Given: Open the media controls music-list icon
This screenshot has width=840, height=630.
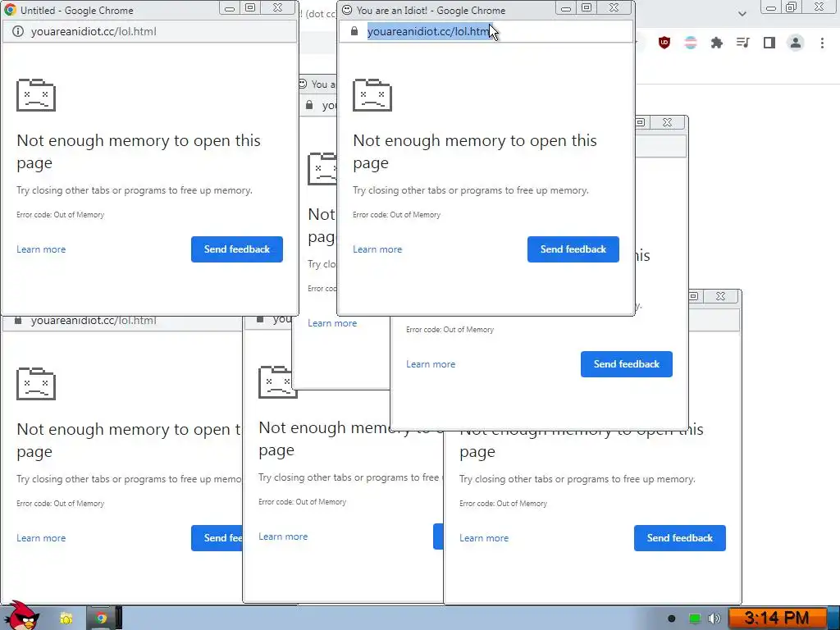Looking at the screenshot, I should coord(743,43).
